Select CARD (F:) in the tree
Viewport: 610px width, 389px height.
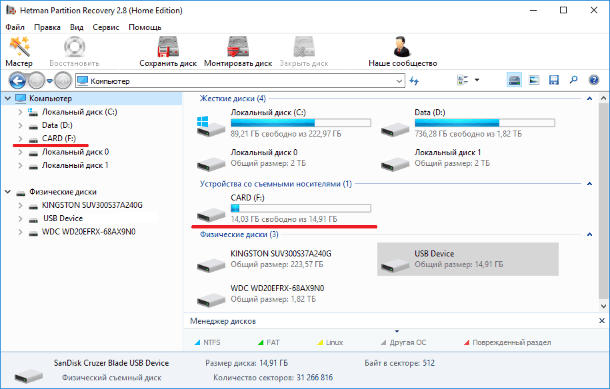coord(59,138)
